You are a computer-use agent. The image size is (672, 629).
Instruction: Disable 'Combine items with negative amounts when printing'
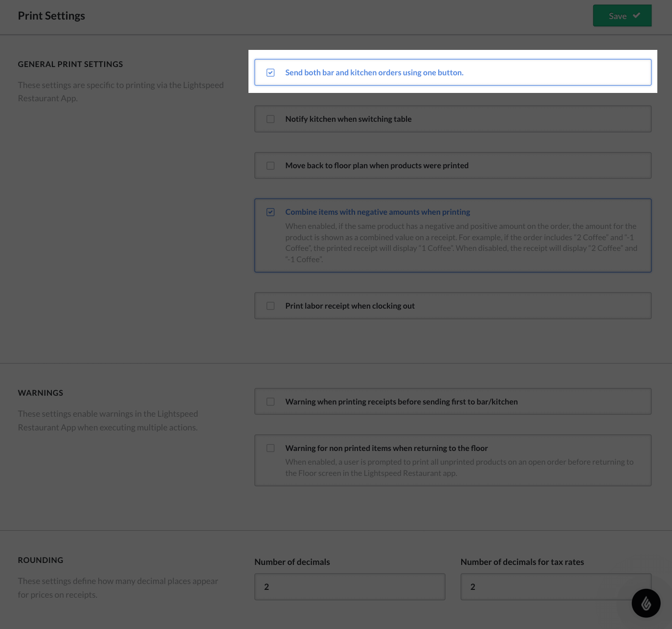270,212
